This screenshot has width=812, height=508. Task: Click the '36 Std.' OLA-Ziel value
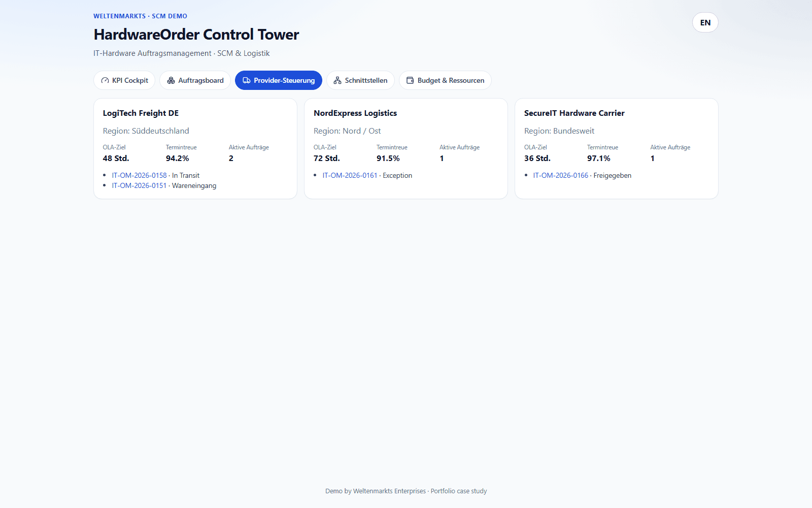tap(537, 158)
